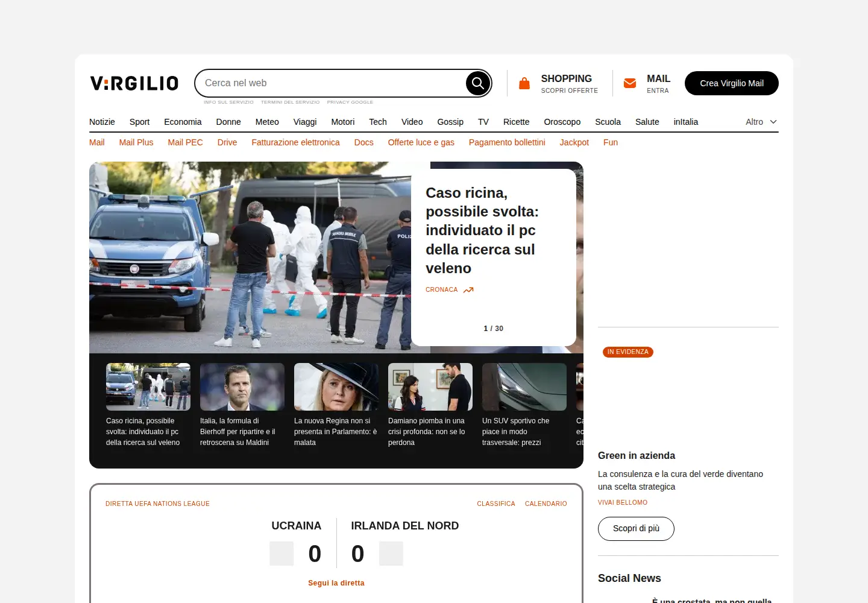Open the Jackpot link

click(574, 142)
